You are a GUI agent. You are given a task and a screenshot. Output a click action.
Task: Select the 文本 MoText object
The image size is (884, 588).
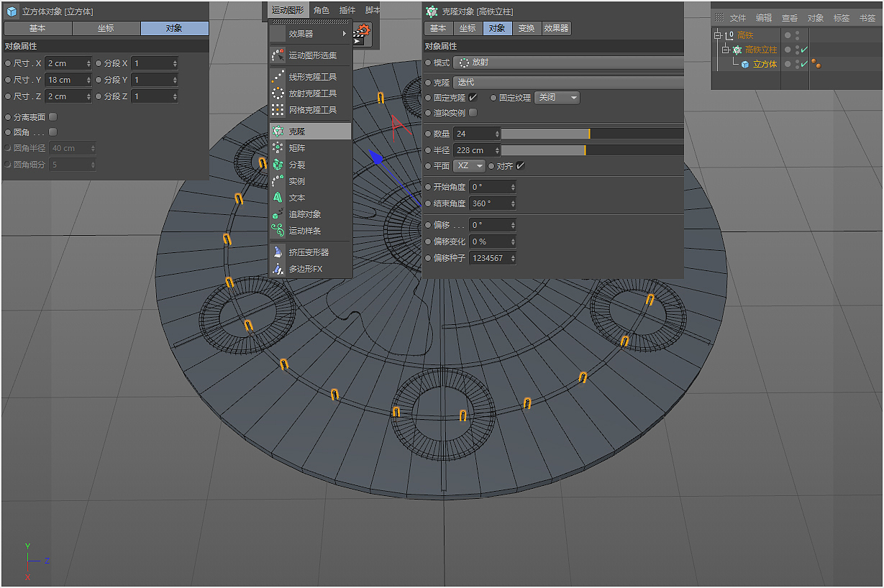coord(311,198)
